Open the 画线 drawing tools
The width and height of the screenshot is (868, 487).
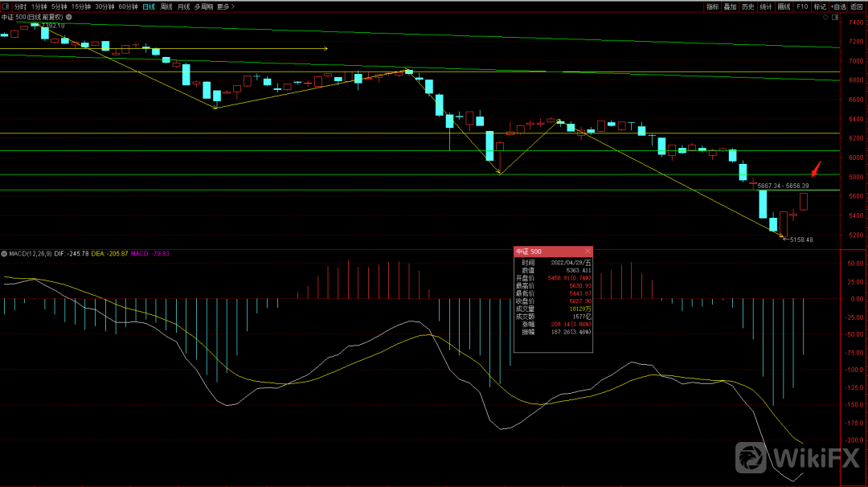tap(784, 6)
